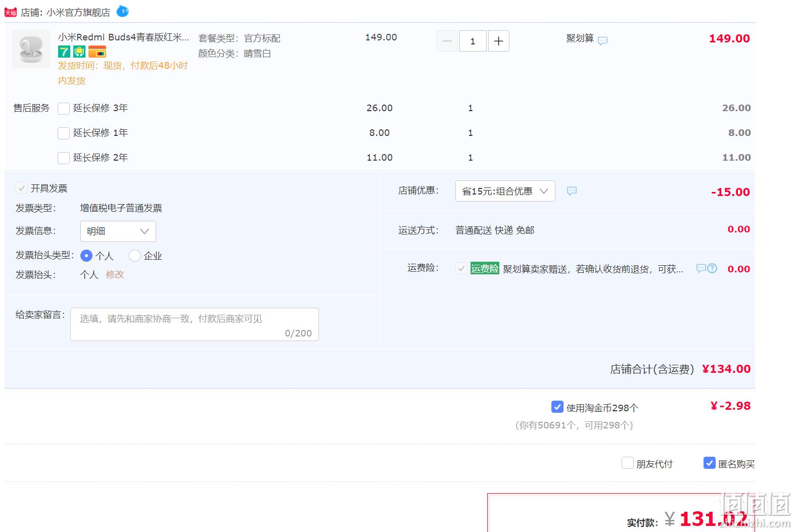Toggle the 开具发票 checkbox
This screenshot has width=795, height=532.
22,188
